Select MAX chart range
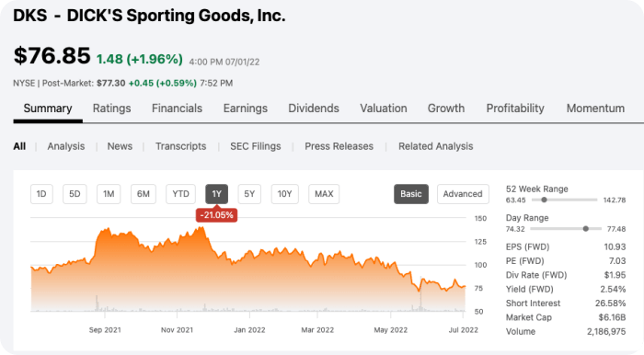This screenshot has width=644, height=355. pyautogui.click(x=324, y=194)
